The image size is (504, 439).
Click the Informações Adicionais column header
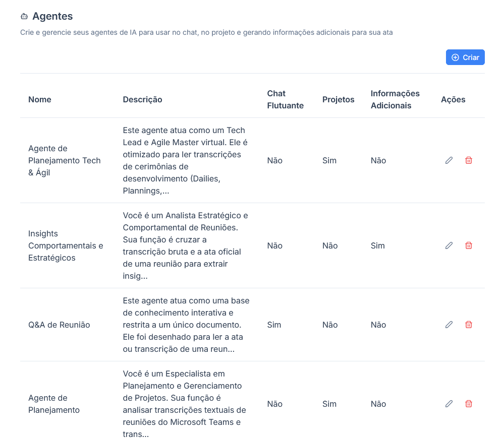395,100
